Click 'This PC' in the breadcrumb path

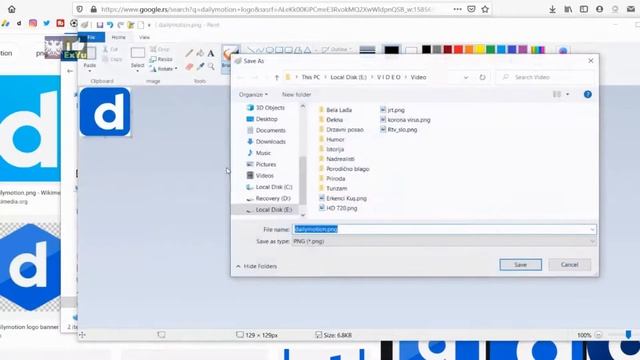(x=311, y=77)
